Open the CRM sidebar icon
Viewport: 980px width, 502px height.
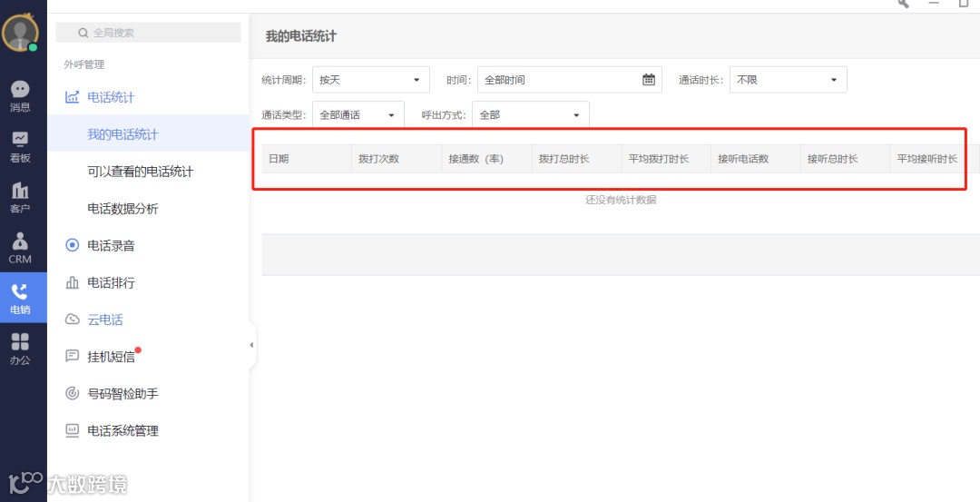pos(20,248)
